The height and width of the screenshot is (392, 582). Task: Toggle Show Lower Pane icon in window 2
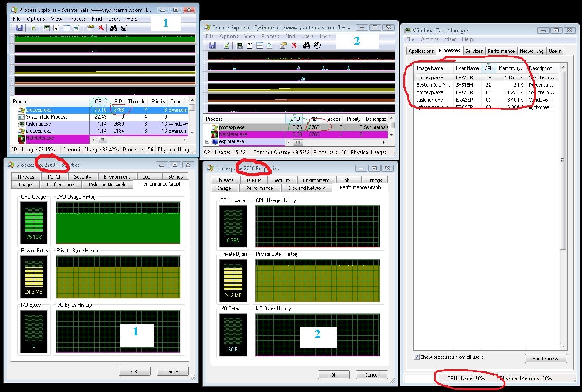pyautogui.click(x=260, y=45)
